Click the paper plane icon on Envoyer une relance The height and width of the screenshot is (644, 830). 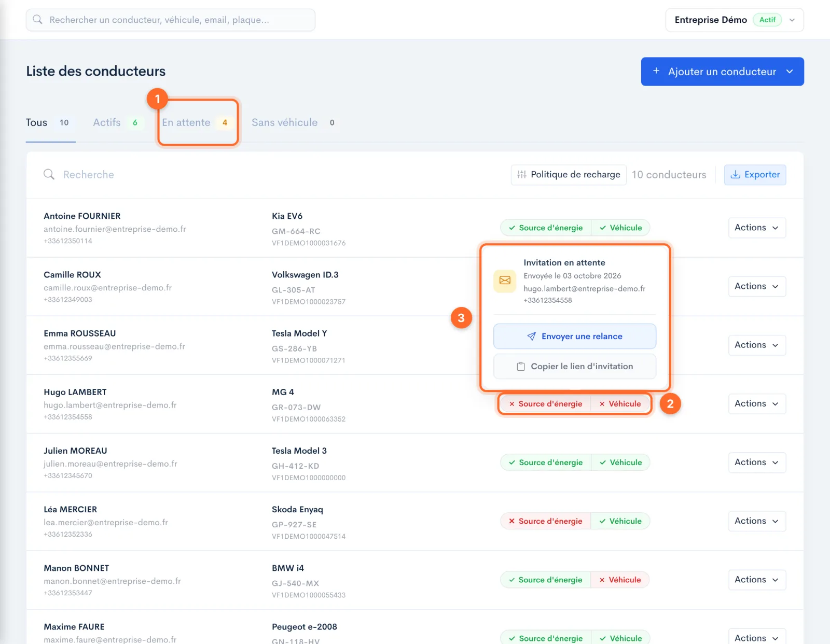pyautogui.click(x=531, y=337)
